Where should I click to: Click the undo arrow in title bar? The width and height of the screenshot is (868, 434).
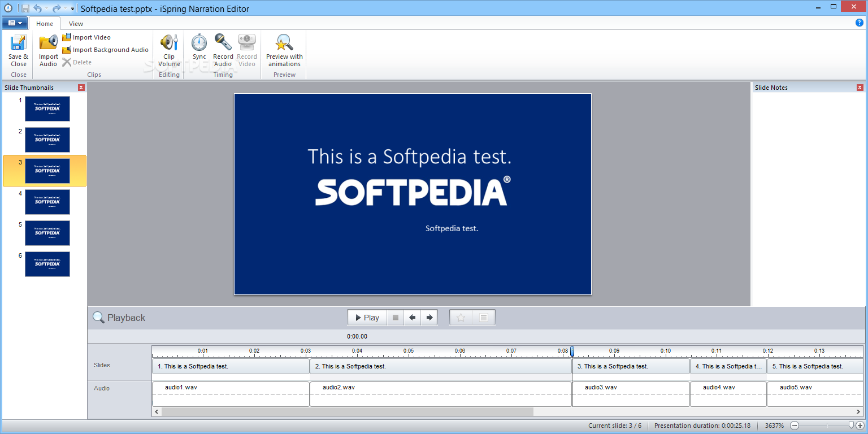pyautogui.click(x=37, y=8)
